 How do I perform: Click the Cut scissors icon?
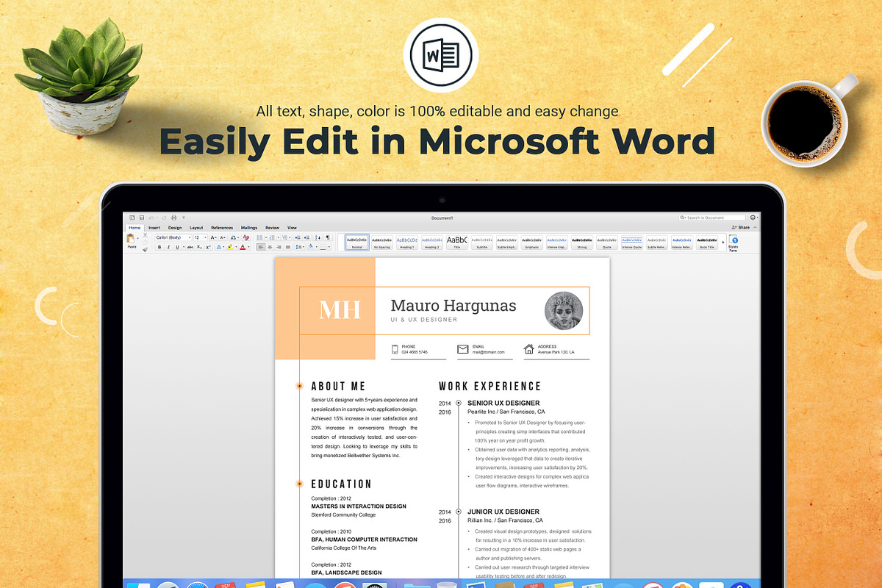click(145, 235)
